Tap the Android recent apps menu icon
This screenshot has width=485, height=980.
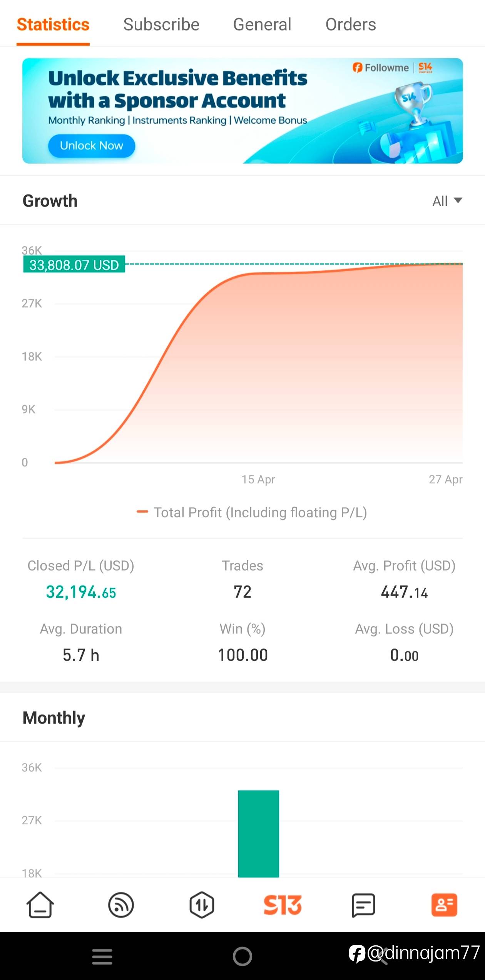pyautogui.click(x=102, y=957)
